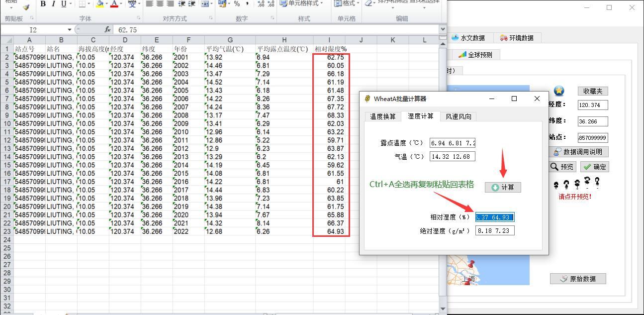Click the 收藏夹 button
Image resolution: width=644 pixels, height=315 pixels.
click(593, 91)
